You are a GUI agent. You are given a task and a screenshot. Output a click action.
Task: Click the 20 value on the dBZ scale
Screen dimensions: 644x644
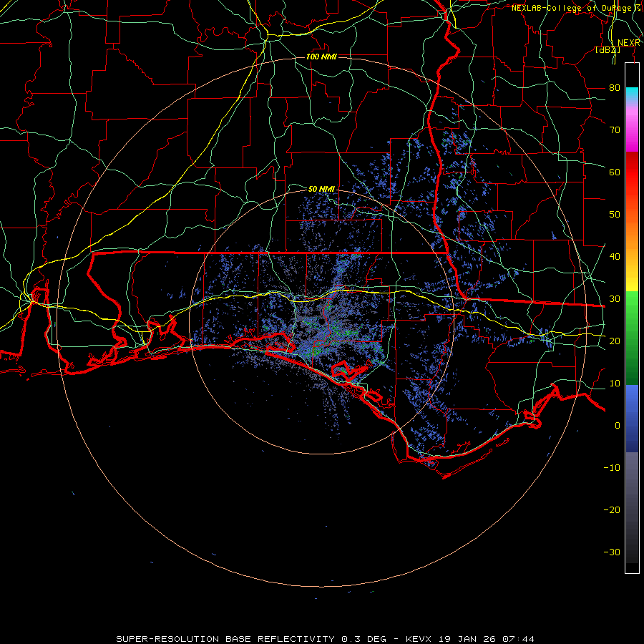click(x=615, y=341)
